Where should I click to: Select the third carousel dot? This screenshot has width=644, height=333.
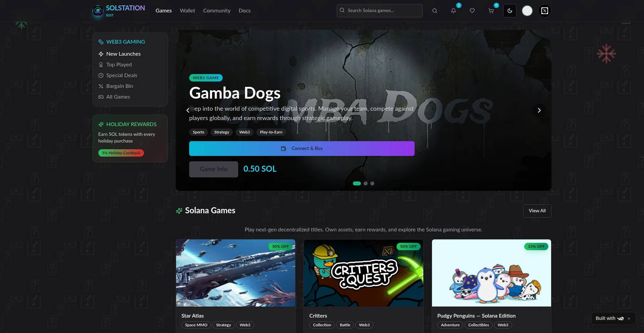click(x=372, y=183)
